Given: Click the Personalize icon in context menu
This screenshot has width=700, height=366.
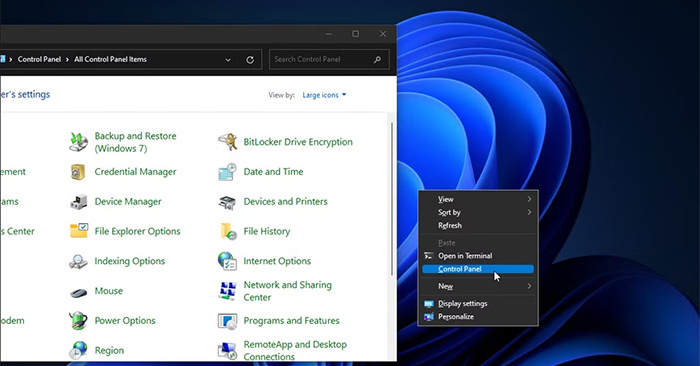Looking at the screenshot, I should (429, 317).
